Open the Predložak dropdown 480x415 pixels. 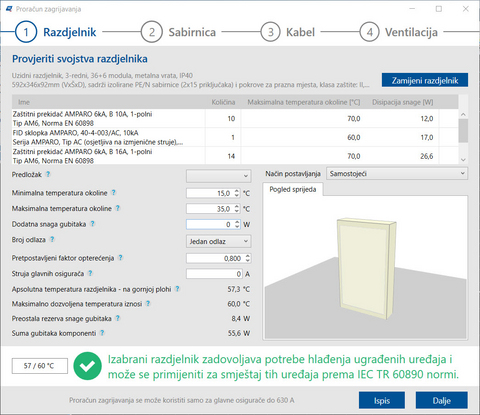(218, 176)
